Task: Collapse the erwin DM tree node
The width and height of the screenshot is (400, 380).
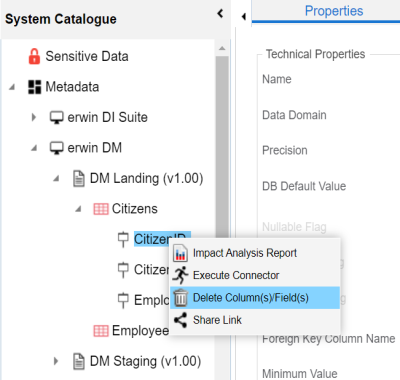Action: tap(34, 148)
